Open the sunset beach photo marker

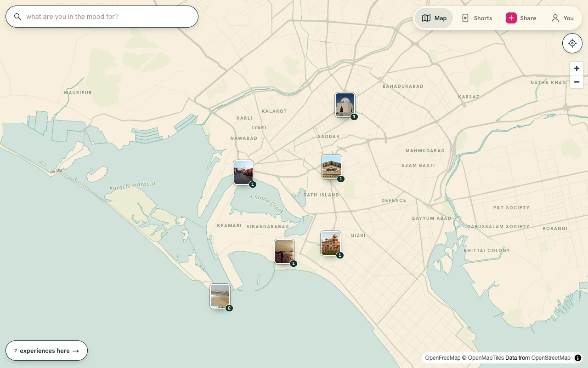tap(284, 252)
